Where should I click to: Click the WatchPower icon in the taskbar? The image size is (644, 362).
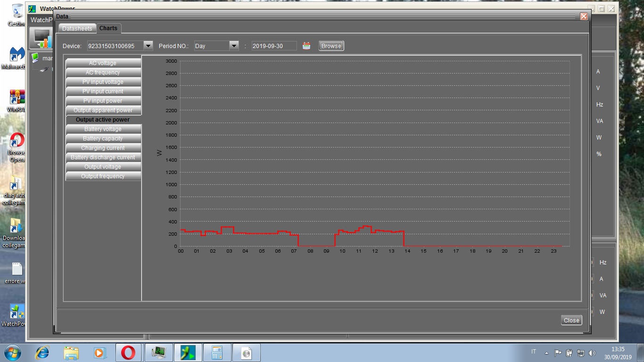click(x=188, y=353)
